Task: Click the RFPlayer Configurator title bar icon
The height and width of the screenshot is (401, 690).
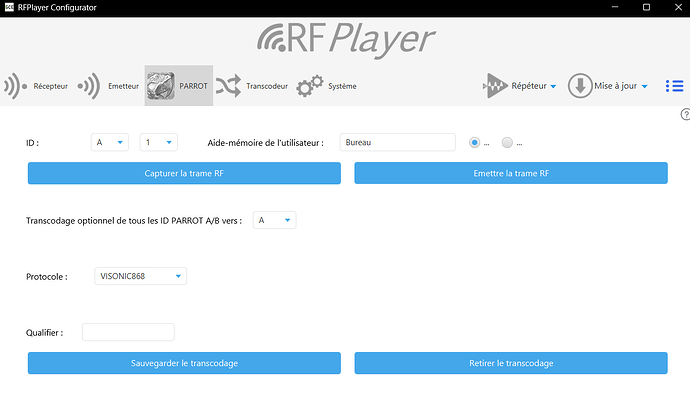Action: pyautogui.click(x=9, y=7)
